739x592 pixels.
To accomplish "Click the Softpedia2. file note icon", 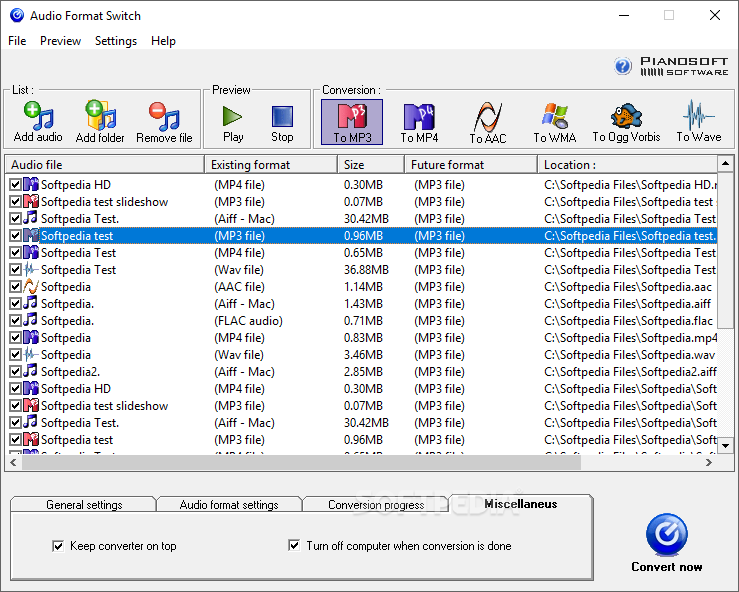I will (31, 371).
